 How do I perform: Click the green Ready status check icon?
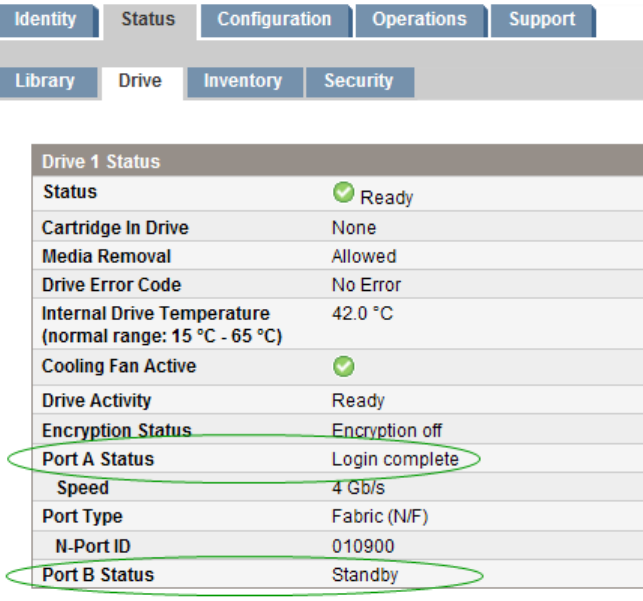(x=343, y=193)
